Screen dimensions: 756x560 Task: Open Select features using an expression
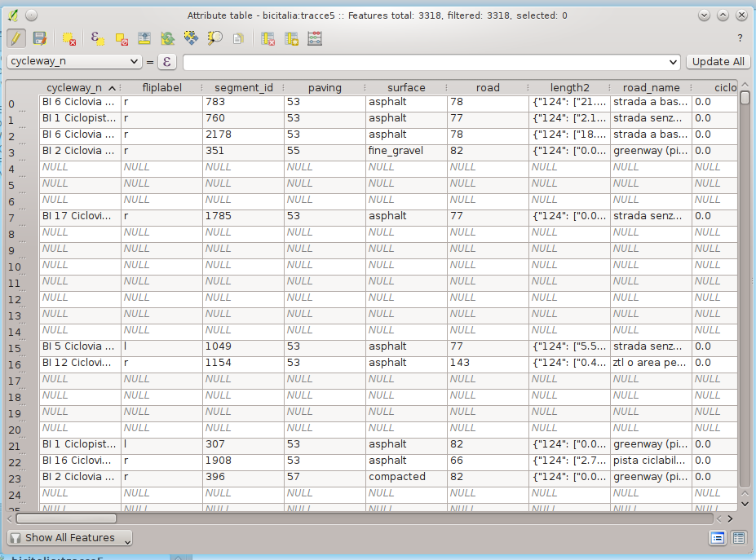pos(97,38)
